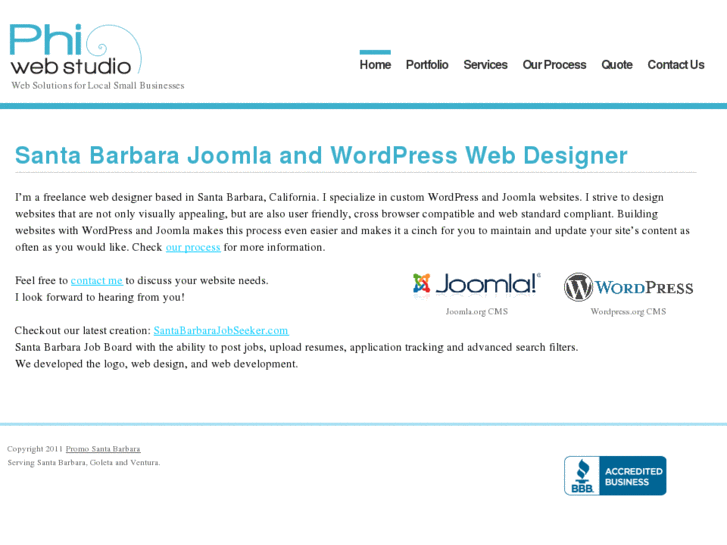The height and width of the screenshot is (545, 727).
Task: Follow the 'our process' inline link
Action: (x=193, y=247)
